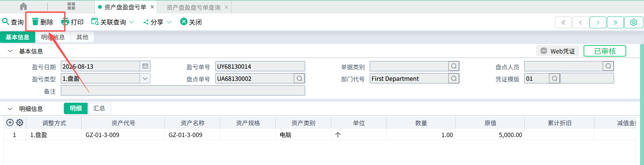Open the settings gear at top right
The image size is (644, 165).
click(x=634, y=22)
